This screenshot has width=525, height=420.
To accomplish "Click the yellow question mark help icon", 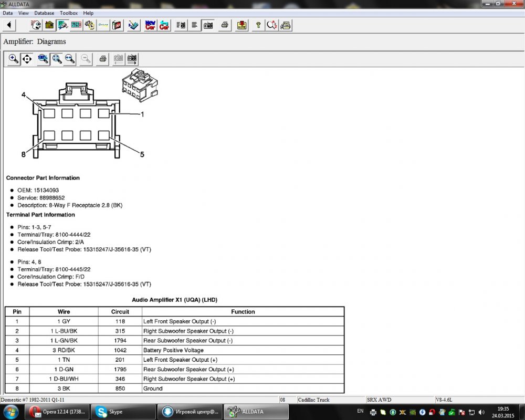I will (x=258, y=25).
